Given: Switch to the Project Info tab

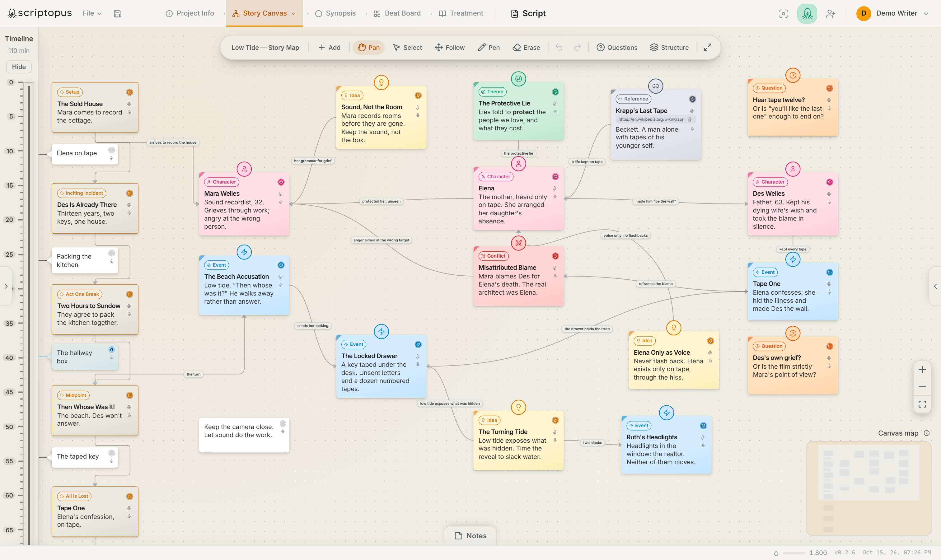Looking at the screenshot, I should [190, 14].
